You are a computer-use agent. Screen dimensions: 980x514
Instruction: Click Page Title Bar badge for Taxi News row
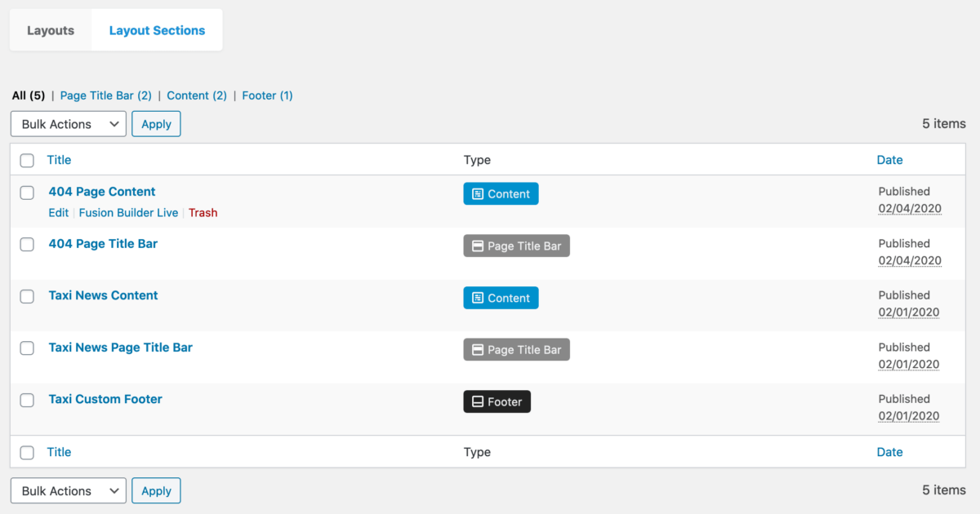click(x=516, y=350)
